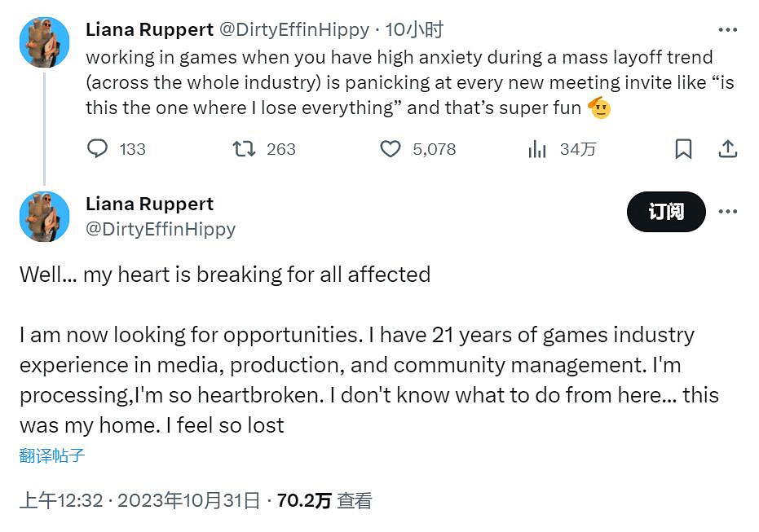Bookmark the first tweet
The image size is (759, 532).
click(683, 149)
